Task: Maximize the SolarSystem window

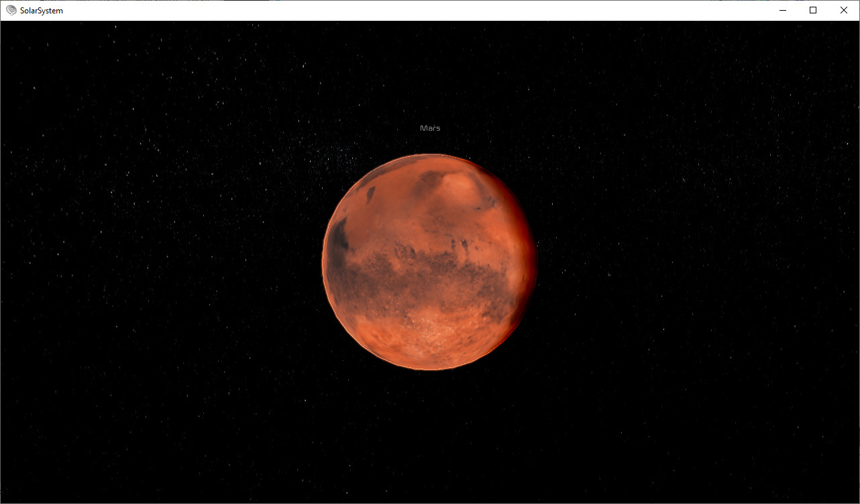Action: 813,10
